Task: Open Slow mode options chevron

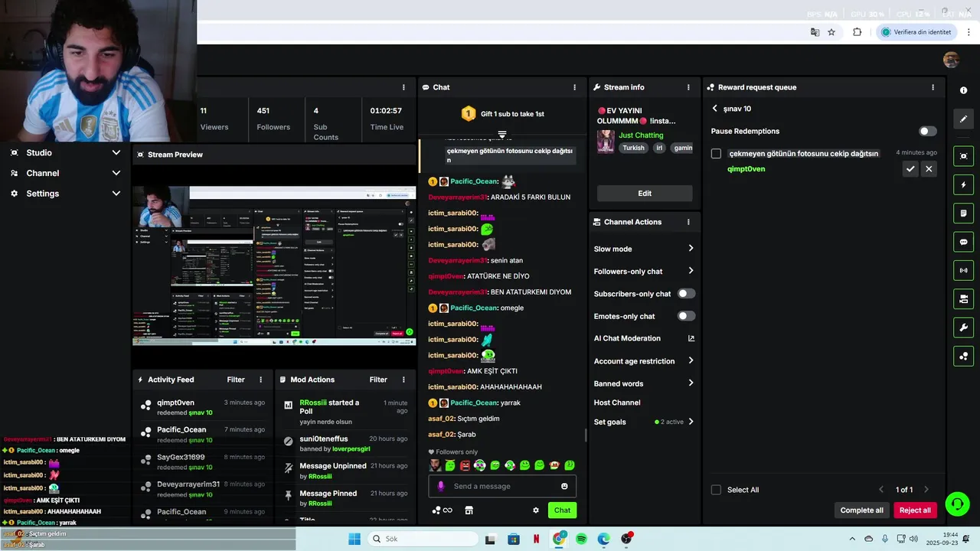Action: tap(691, 249)
